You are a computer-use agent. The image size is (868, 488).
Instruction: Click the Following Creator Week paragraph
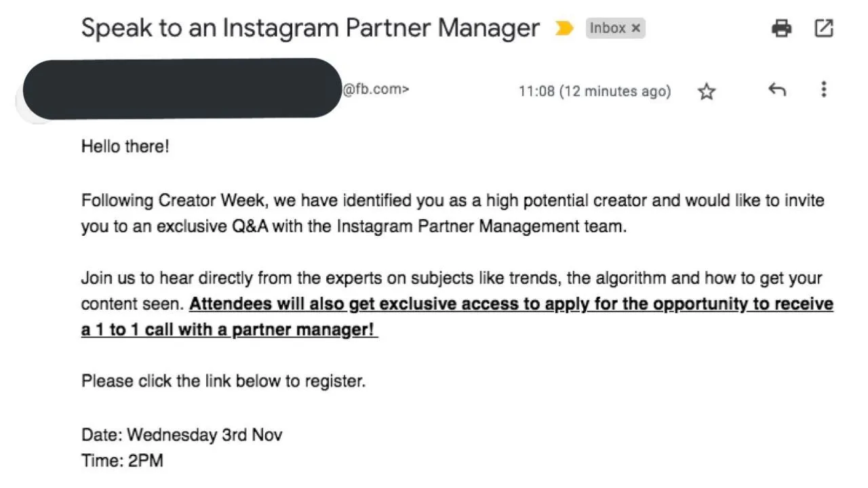pyautogui.click(x=453, y=213)
